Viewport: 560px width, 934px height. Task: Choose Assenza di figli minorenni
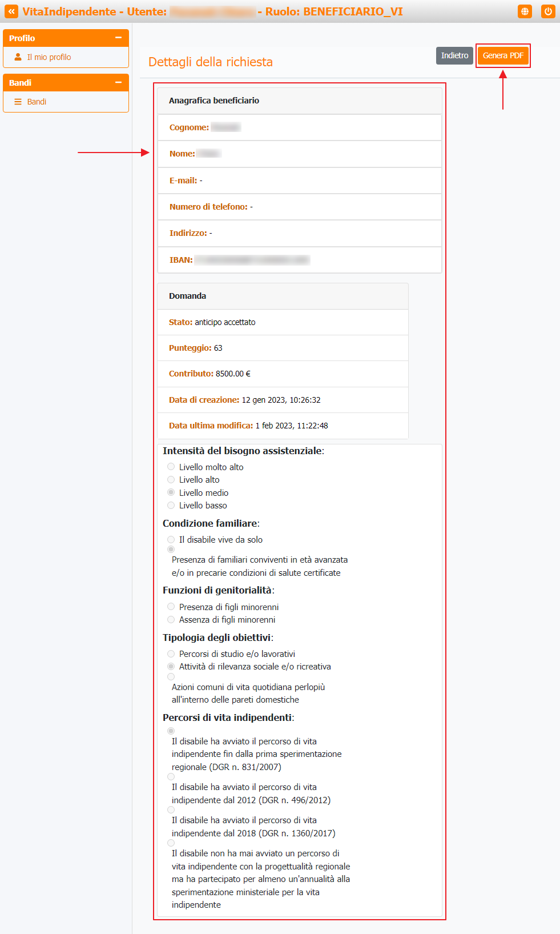click(171, 620)
